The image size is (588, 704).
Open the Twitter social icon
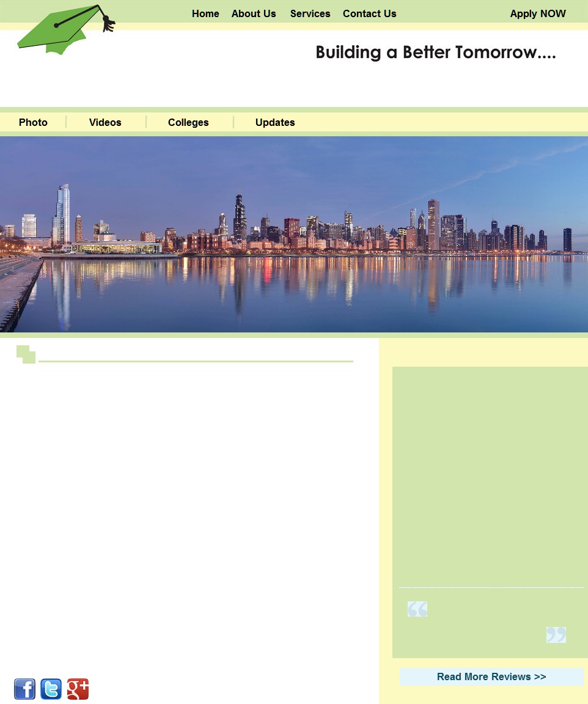[x=51, y=689]
